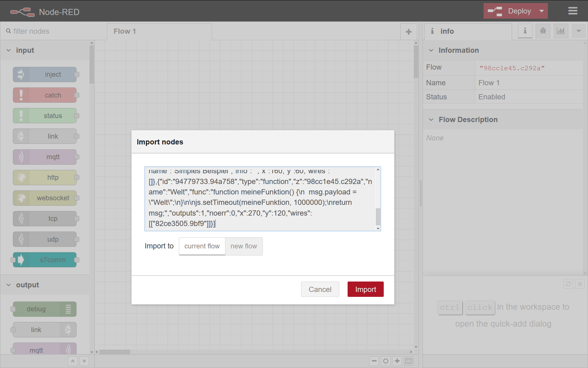Select the s7comm node
The image size is (588, 368).
pyautogui.click(x=45, y=260)
